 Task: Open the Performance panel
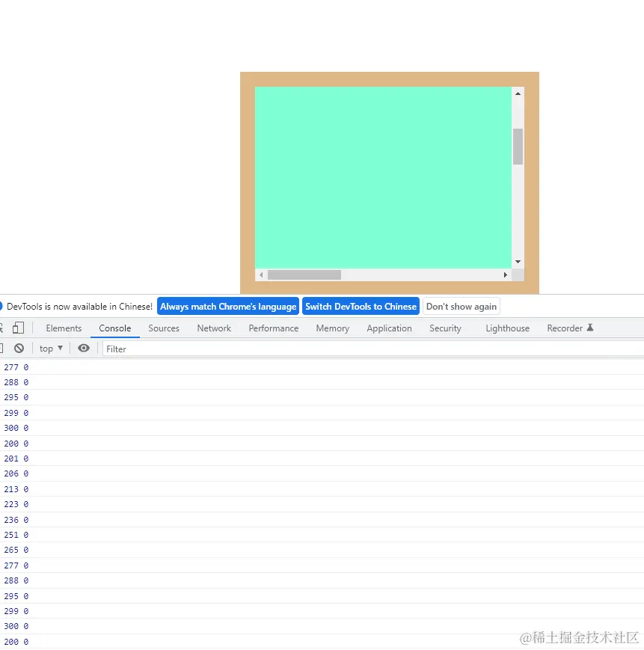click(x=273, y=328)
